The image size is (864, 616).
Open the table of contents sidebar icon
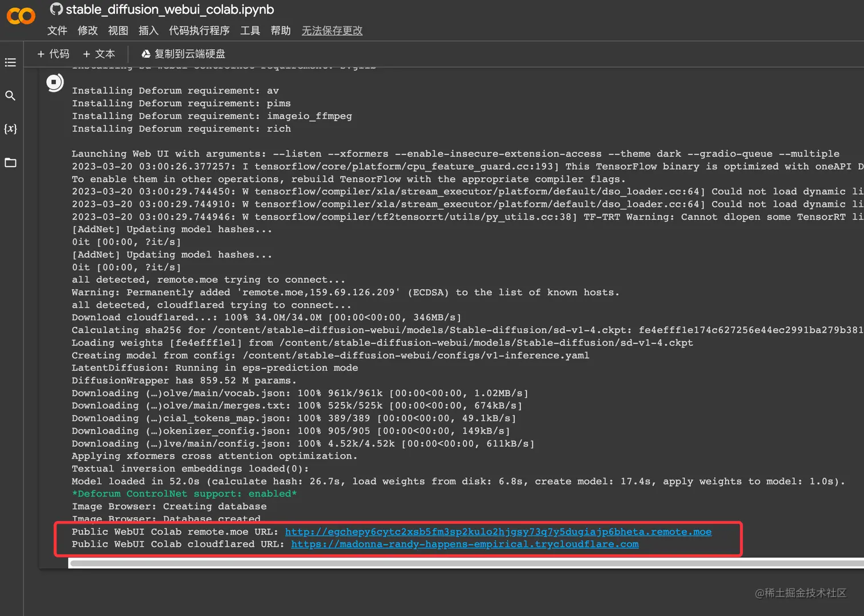point(10,62)
